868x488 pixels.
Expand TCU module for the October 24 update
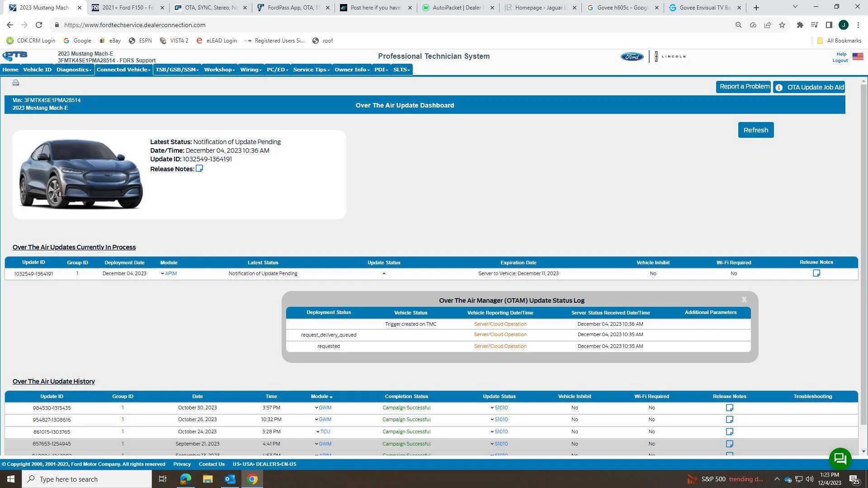point(323,432)
